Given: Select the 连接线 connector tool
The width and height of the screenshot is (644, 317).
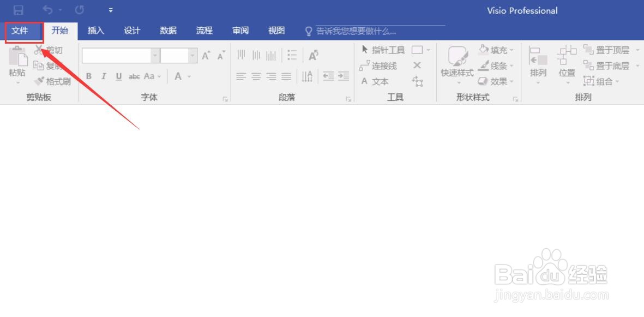Looking at the screenshot, I should click(x=378, y=66).
